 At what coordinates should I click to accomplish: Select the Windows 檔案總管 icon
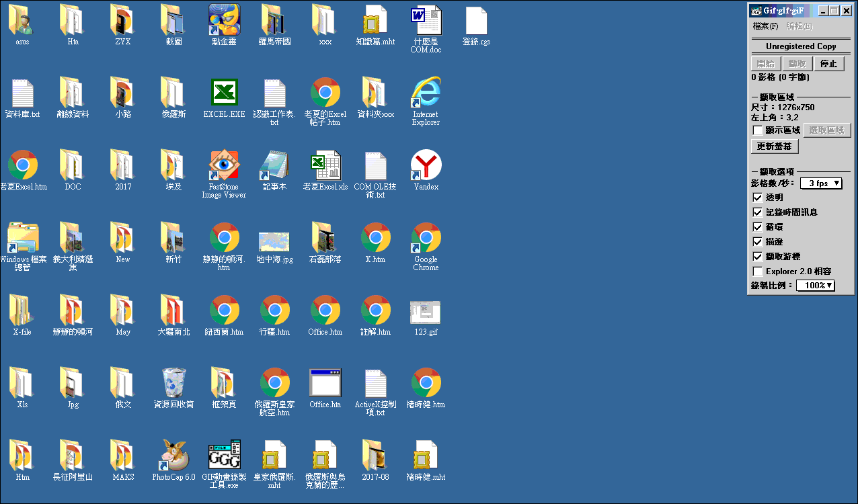tap(22, 238)
